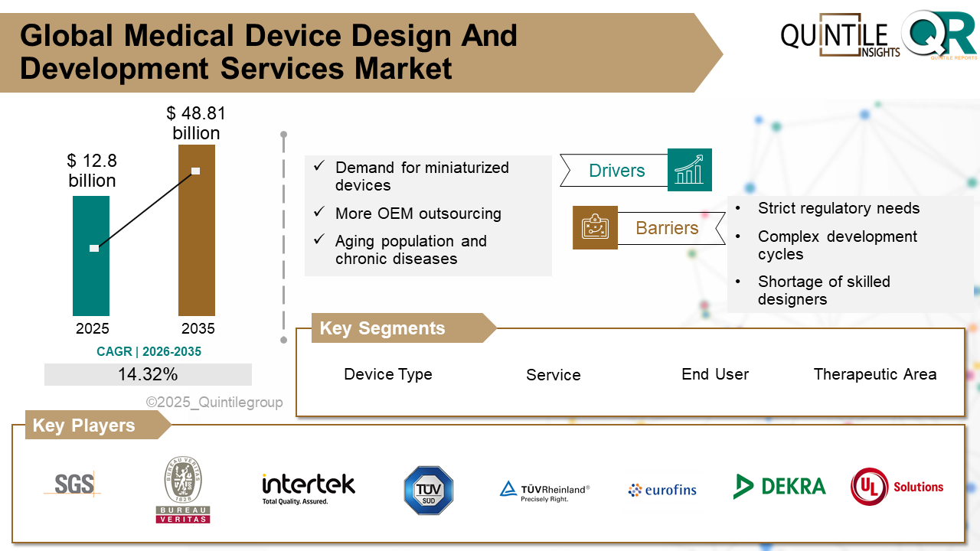Click the Intertek logo
980x551 pixels.
[x=309, y=487]
